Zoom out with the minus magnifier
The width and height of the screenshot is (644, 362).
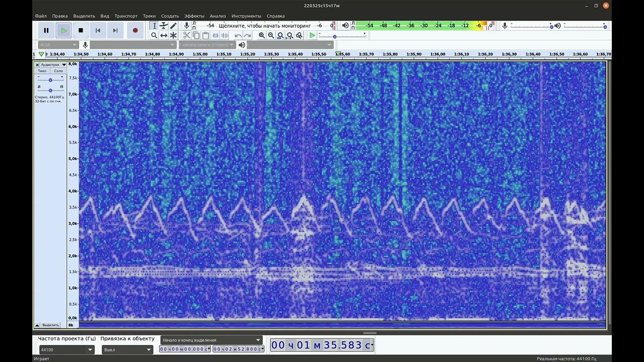271,35
